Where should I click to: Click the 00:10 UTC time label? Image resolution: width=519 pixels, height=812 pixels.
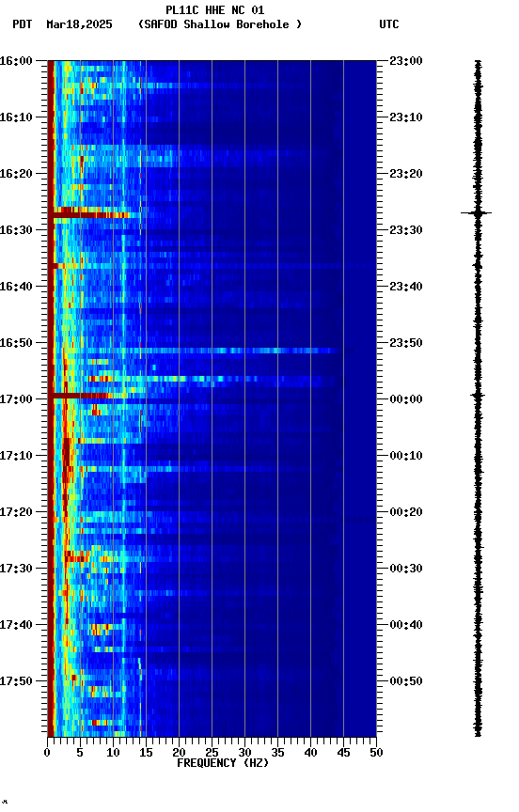point(406,456)
